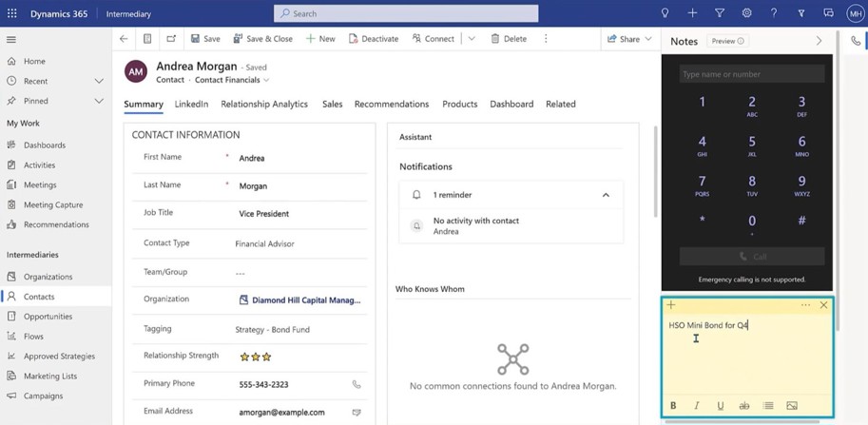Click Save & Close
Image resolution: width=868 pixels, height=425 pixels.
263,39
